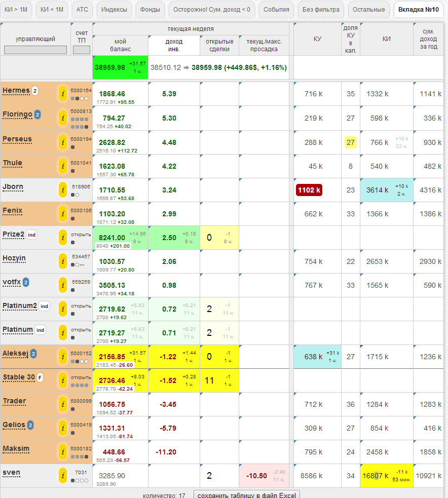Click открыть account link for Prize2
The image size is (448, 498).
tap(81, 235)
